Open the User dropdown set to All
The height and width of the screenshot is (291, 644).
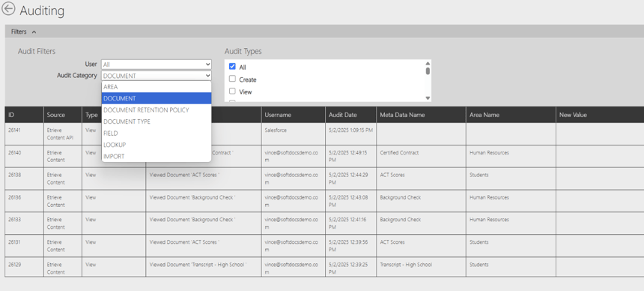(157, 64)
